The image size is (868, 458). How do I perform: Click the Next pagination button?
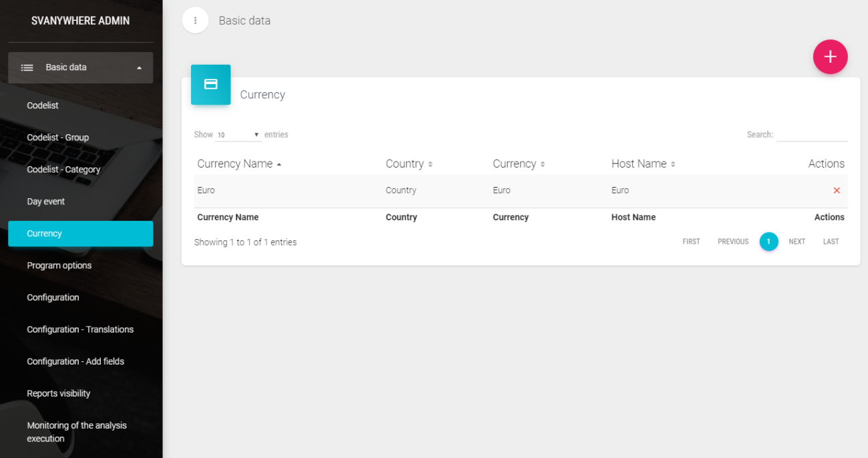pyautogui.click(x=797, y=242)
